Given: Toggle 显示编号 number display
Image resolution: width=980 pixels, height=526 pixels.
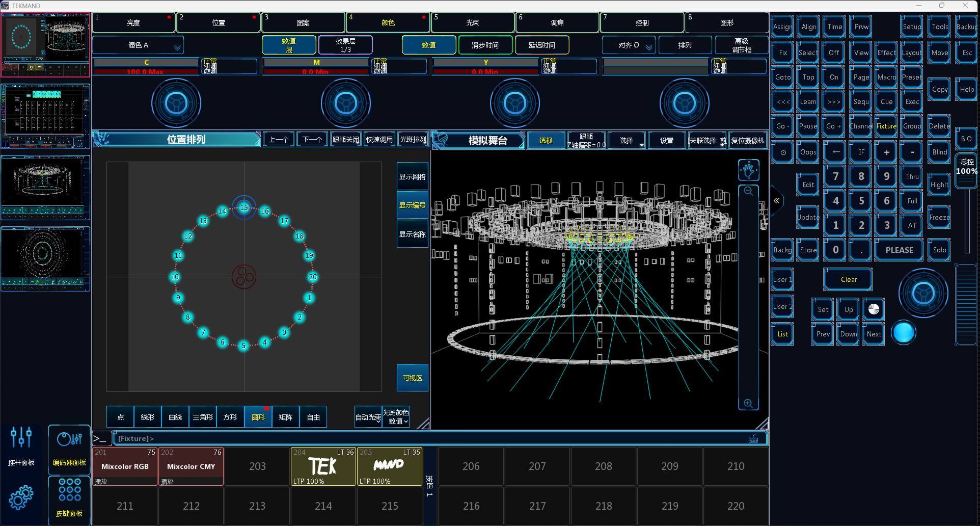Looking at the screenshot, I should pyautogui.click(x=412, y=205).
